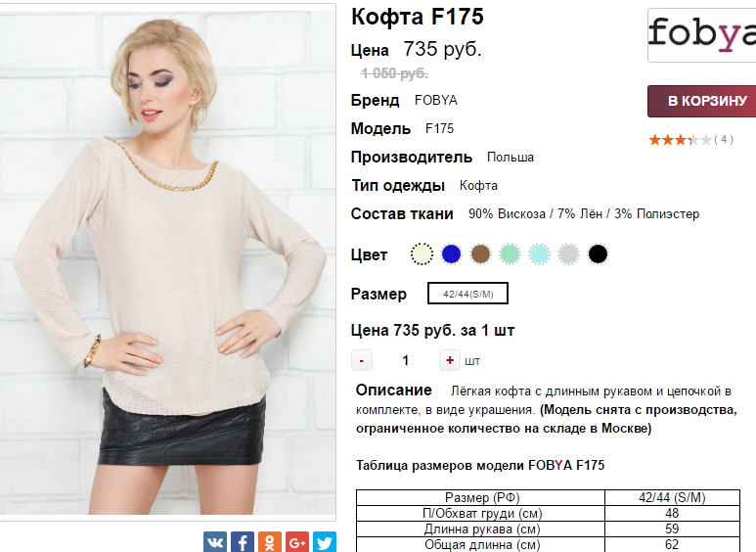Choose the mint green color swatch
The image size is (756, 552).
coord(511,253)
